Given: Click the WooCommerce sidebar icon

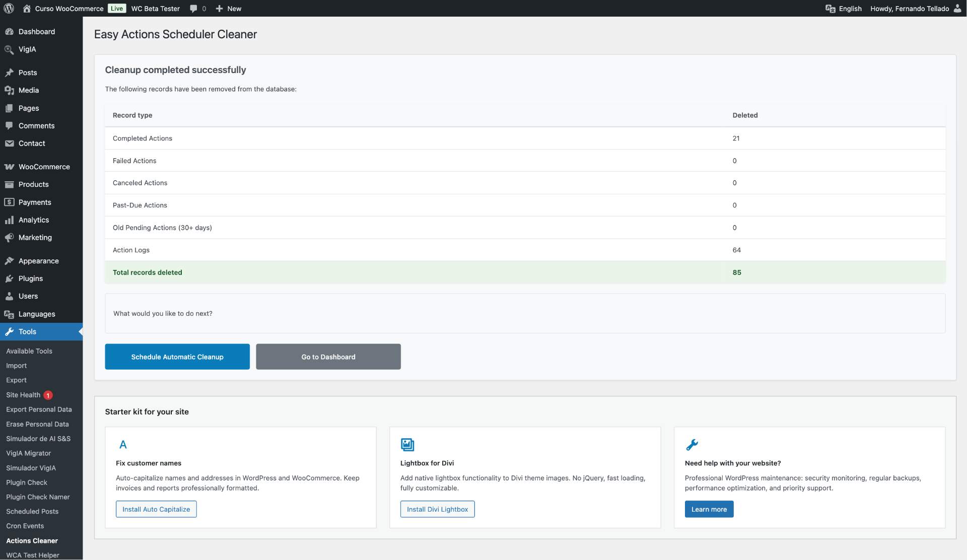Looking at the screenshot, I should 9,167.
